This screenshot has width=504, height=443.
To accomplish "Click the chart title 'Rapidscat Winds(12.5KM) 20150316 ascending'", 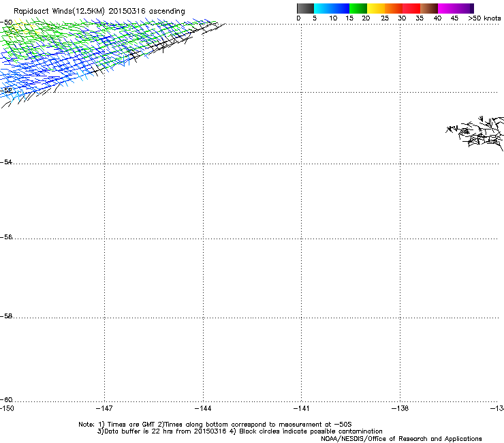I will click(x=99, y=12).
